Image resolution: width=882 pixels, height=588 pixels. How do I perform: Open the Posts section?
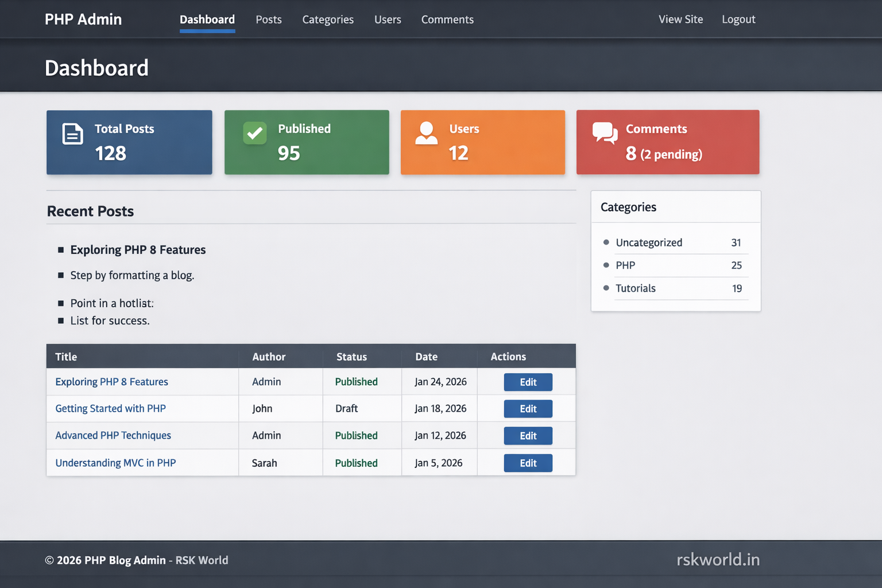(x=268, y=19)
